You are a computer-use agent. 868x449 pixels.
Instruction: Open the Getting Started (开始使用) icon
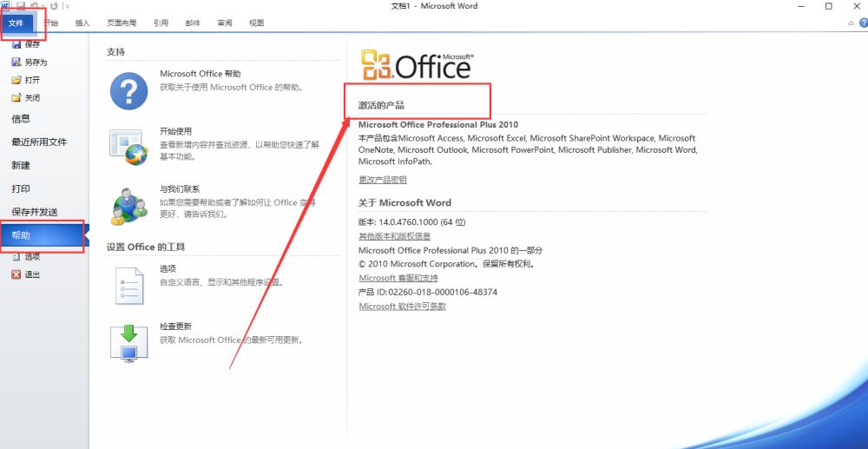coord(129,148)
